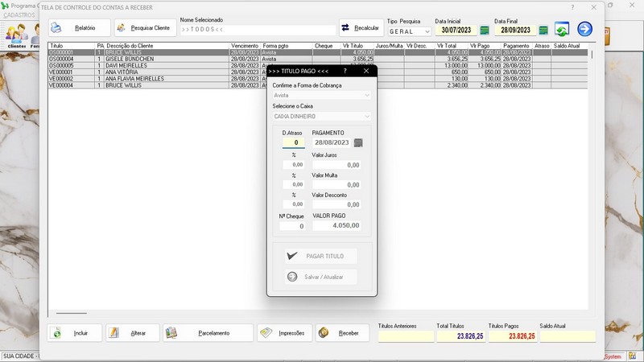Click Clientes icon in main window

pos(16,35)
